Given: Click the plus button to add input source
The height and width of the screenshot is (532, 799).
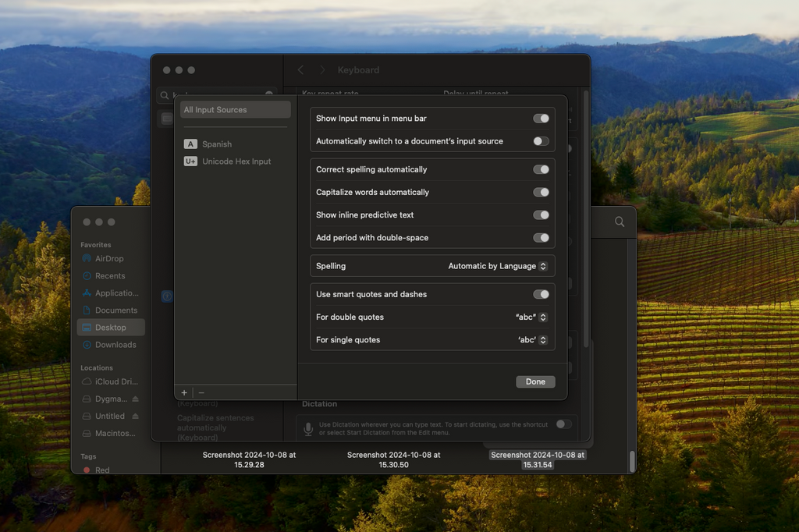Looking at the screenshot, I should coord(184,393).
